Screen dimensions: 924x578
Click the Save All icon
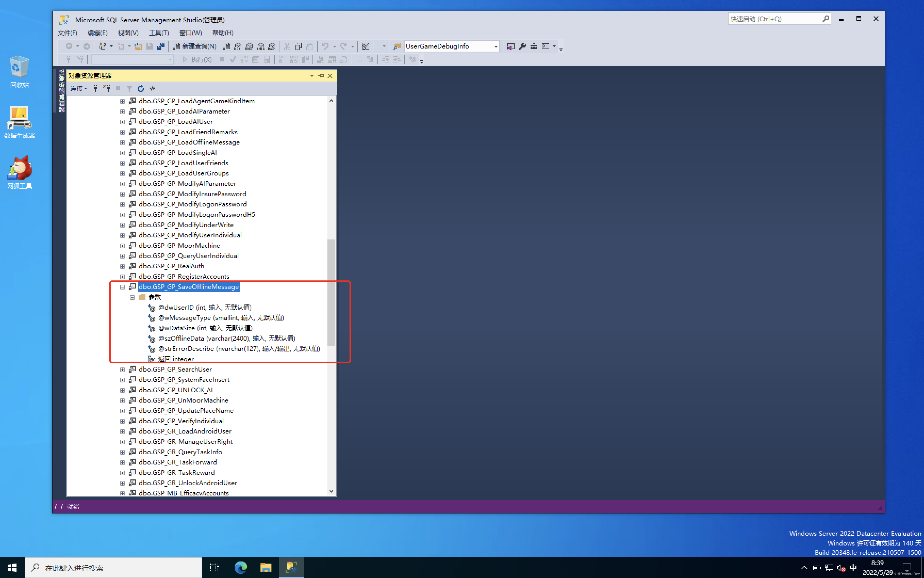pos(161,46)
